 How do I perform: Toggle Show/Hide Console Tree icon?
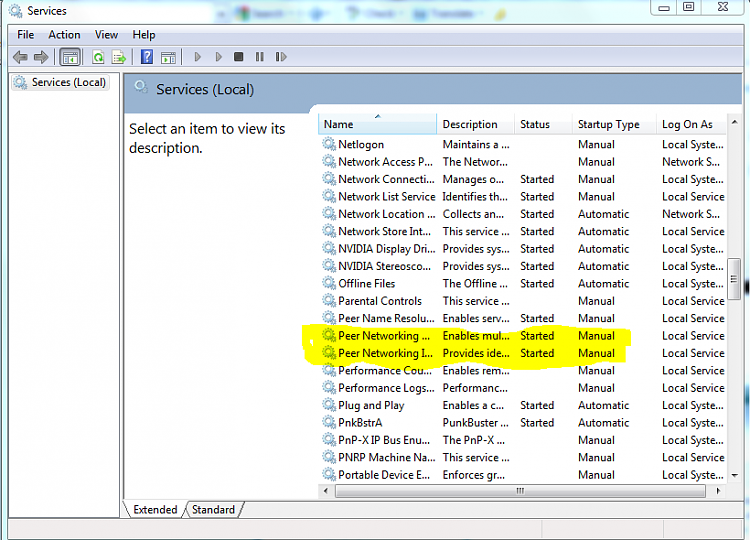pos(70,57)
